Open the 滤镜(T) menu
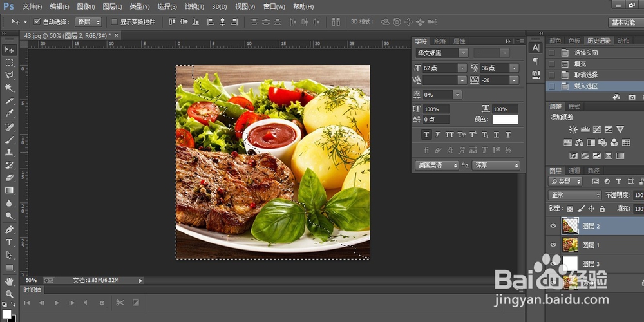Viewport: 644px width, 322px height. [x=194, y=6]
